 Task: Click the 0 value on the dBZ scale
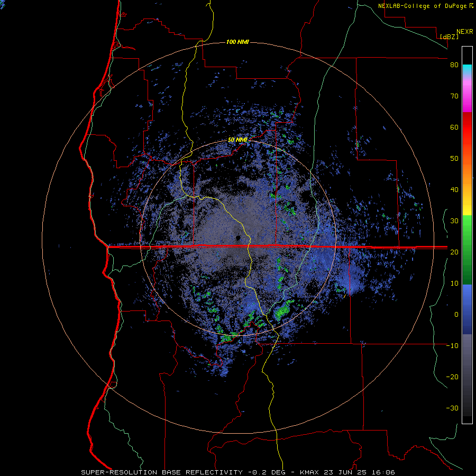click(456, 315)
